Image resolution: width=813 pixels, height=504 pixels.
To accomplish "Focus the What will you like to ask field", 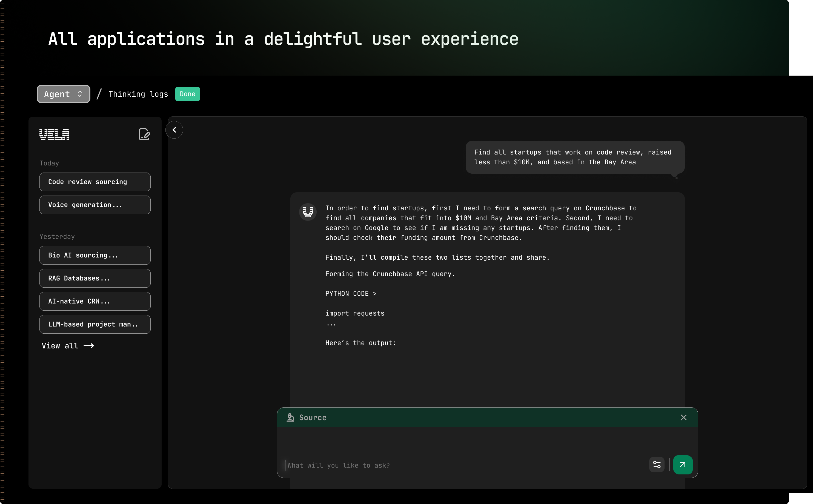I will click(463, 465).
